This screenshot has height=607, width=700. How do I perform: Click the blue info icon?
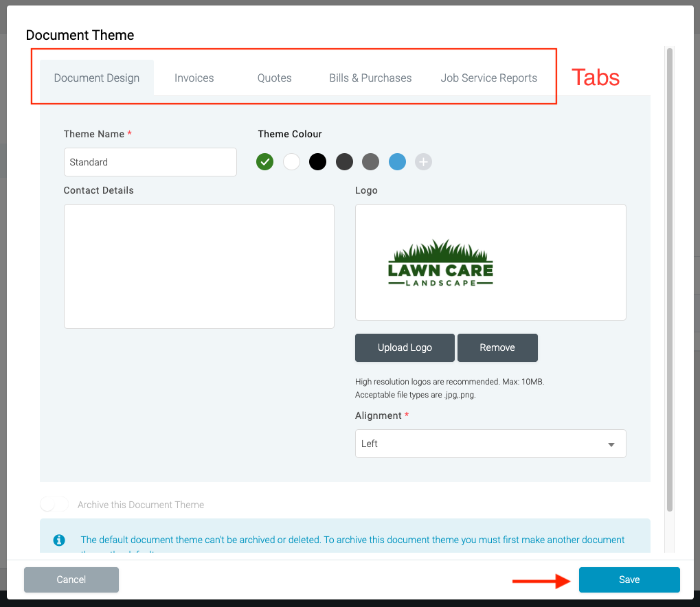tap(58, 540)
